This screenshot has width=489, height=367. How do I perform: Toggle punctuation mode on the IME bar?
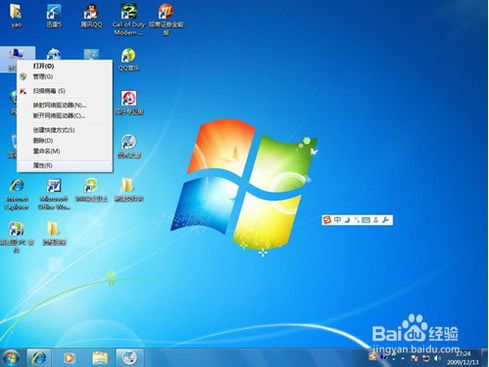(357, 220)
